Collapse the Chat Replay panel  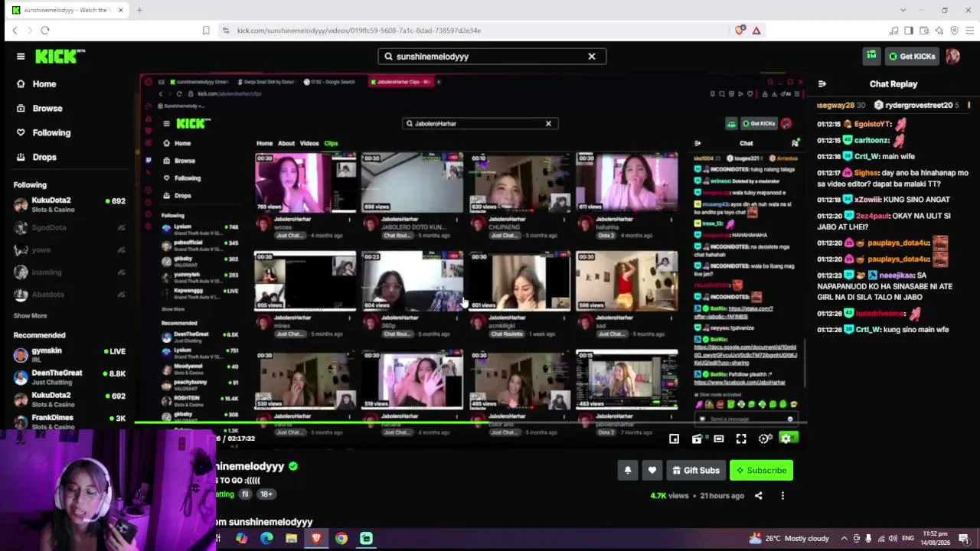coord(822,84)
